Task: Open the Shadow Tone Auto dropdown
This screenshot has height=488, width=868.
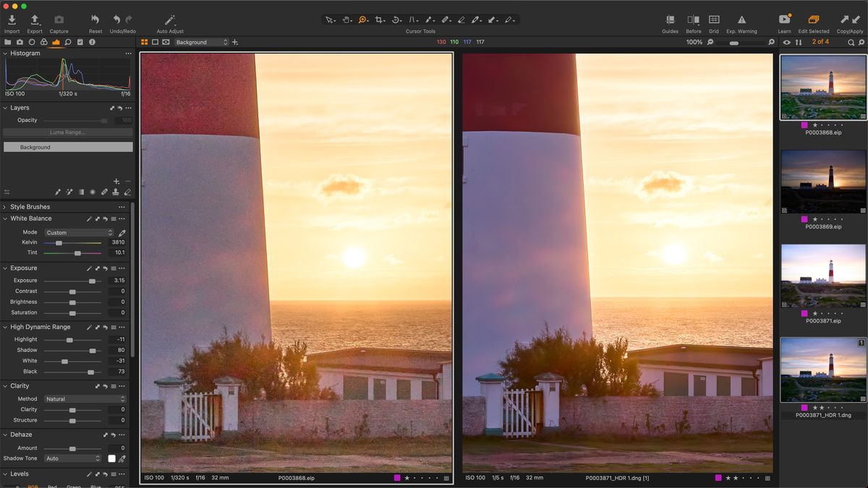Action: [x=72, y=458]
